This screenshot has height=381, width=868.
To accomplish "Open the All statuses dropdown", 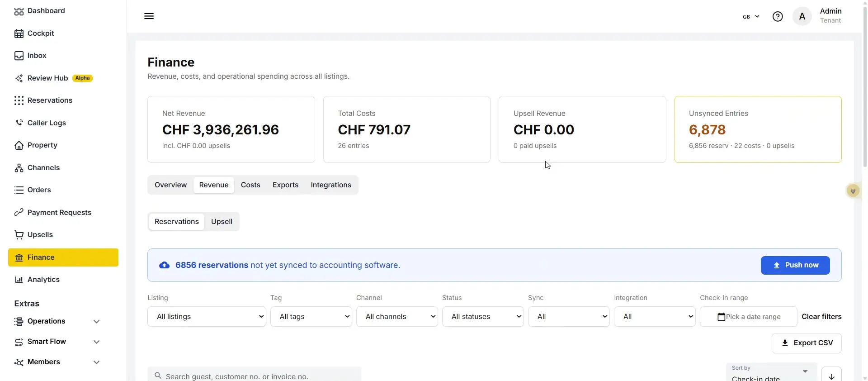I will (483, 317).
